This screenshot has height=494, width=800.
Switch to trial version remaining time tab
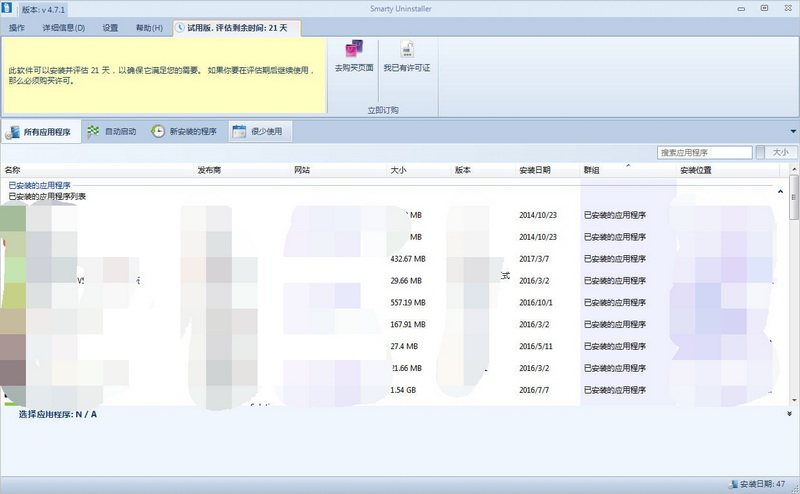click(237, 28)
